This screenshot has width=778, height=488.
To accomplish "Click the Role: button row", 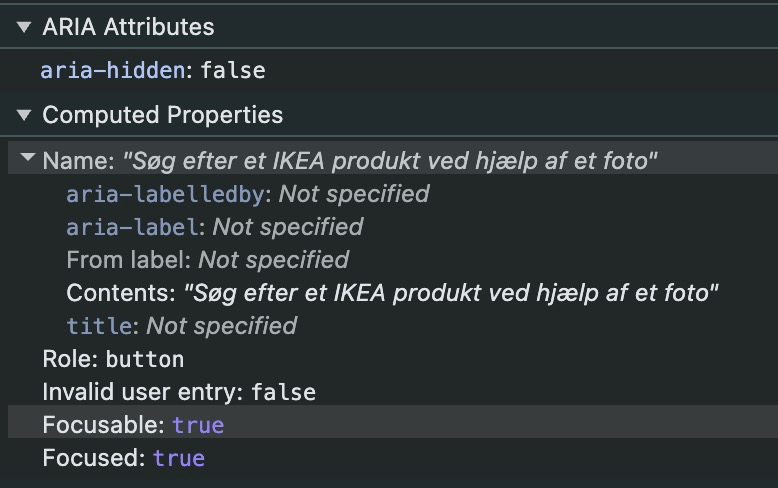I will coord(113,359).
